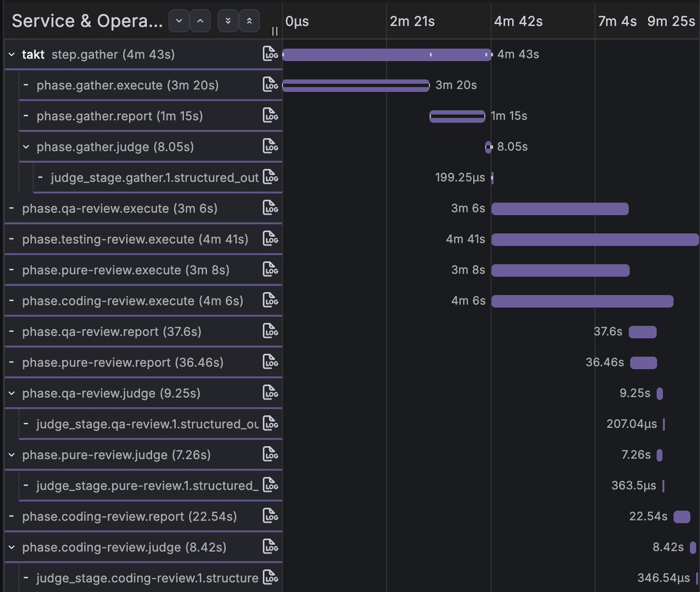This screenshot has width=700, height=592.
Task: Collapse the phase.qa-review.judge span
Action: tap(12, 393)
